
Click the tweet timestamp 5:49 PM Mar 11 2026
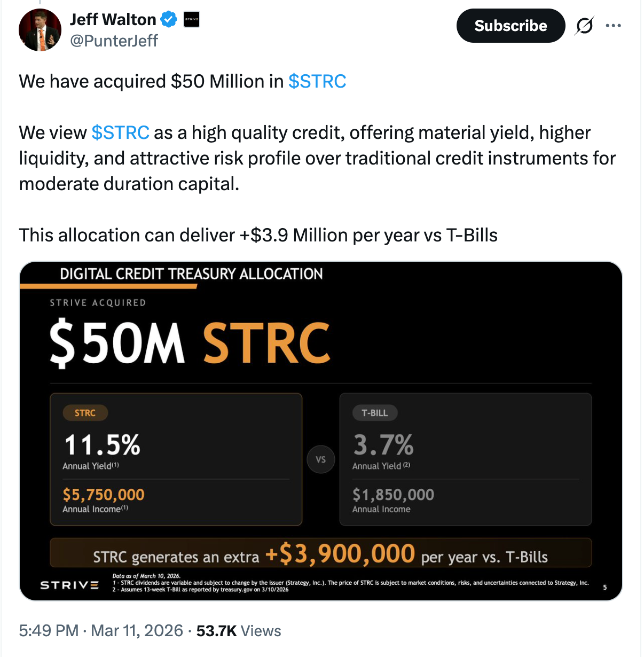click(99, 631)
